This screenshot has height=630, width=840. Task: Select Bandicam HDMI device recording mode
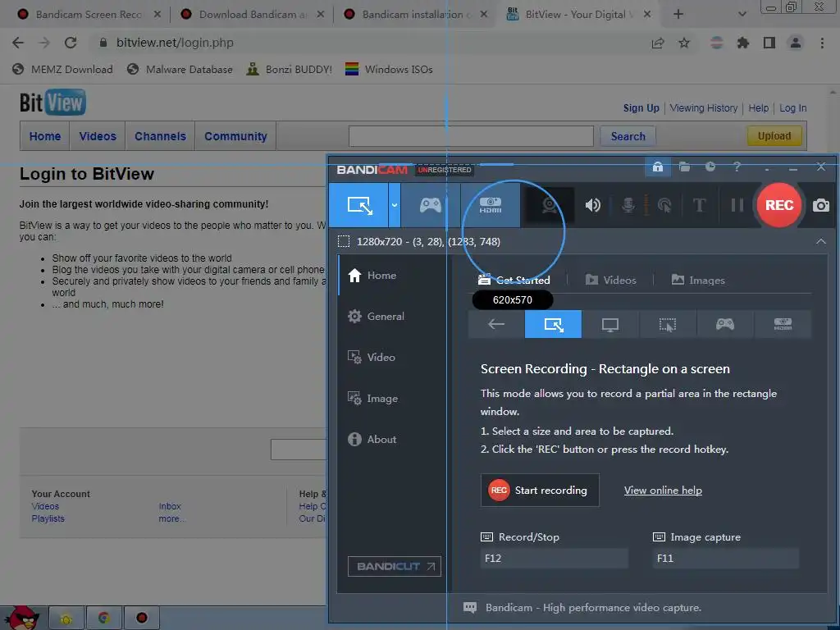(x=491, y=205)
